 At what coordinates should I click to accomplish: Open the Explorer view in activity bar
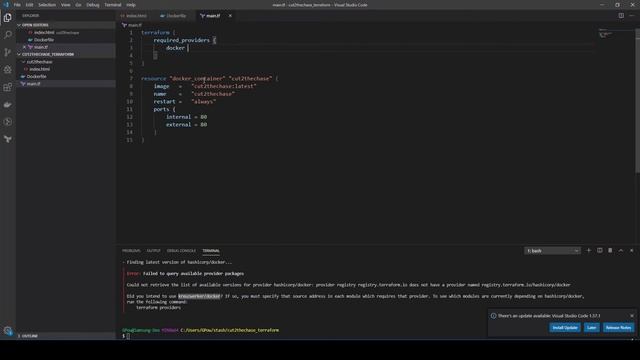8,18
